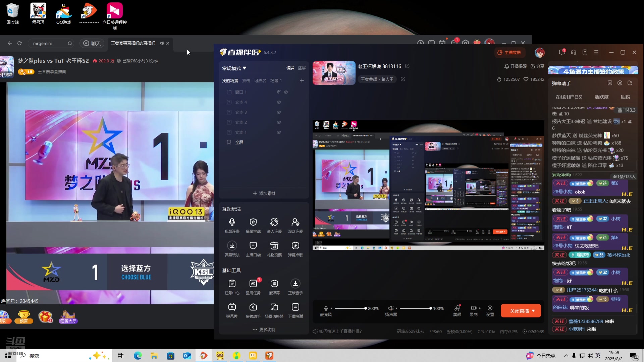
Task: Show hidden system tray icons chevron
Action: [x=566, y=356]
